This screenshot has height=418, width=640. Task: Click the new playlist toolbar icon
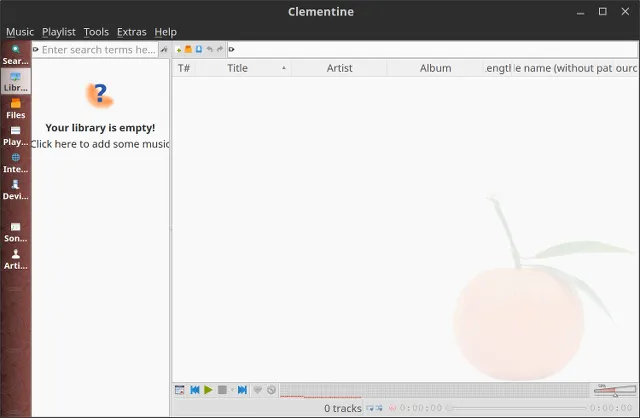(x=179, y=49)
